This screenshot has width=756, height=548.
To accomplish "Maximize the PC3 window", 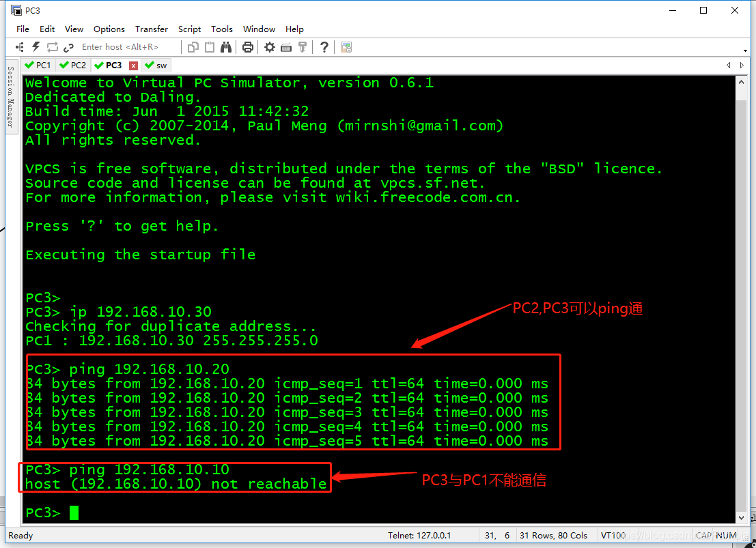I will 703,10.
